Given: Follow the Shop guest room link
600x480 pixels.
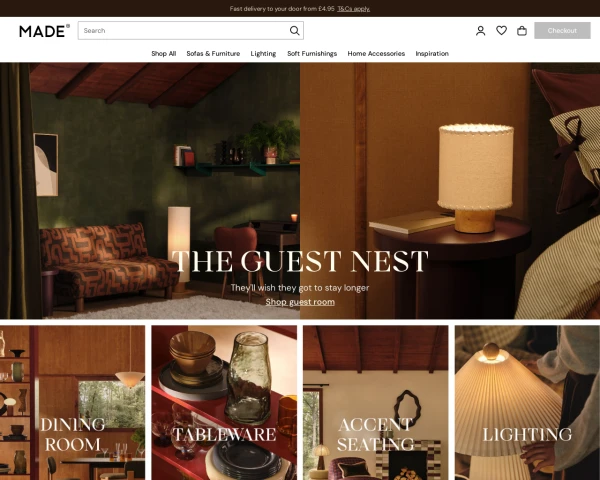Looking at the screenshot, I should tap(300, 302).
